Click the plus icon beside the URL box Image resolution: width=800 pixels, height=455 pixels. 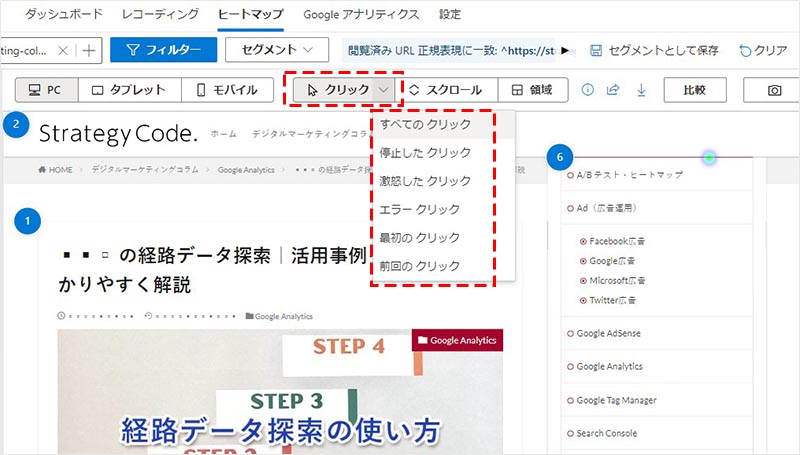coord(90,49)
